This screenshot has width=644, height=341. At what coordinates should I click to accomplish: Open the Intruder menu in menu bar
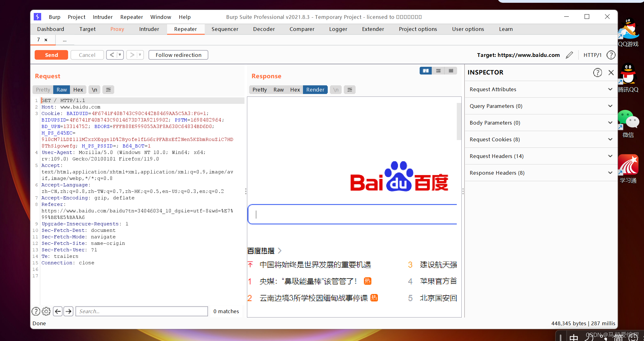point(102,17)
